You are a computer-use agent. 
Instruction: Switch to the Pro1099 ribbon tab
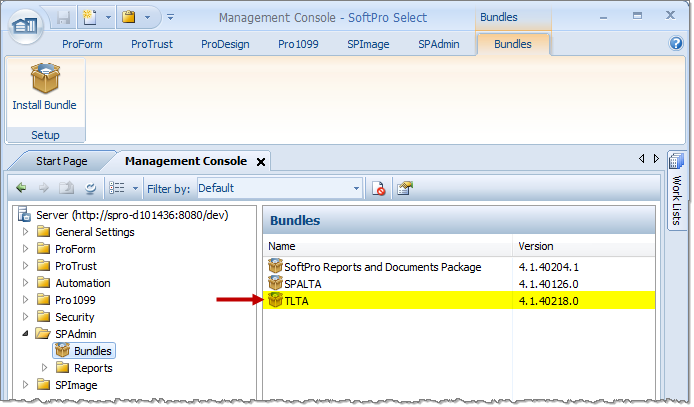pyautogui.click(x=298, y=44)
